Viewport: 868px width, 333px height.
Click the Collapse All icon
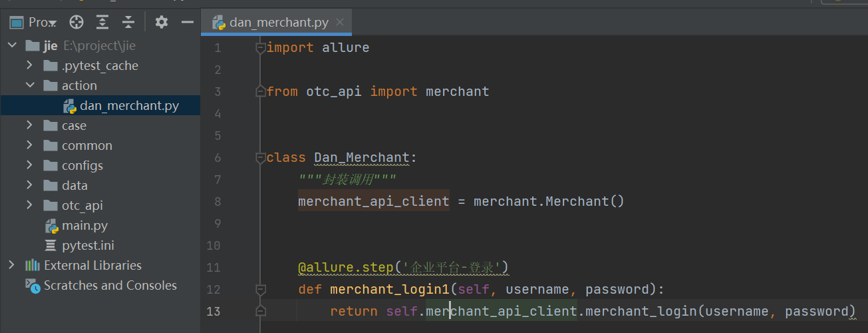tap(128, 23)
